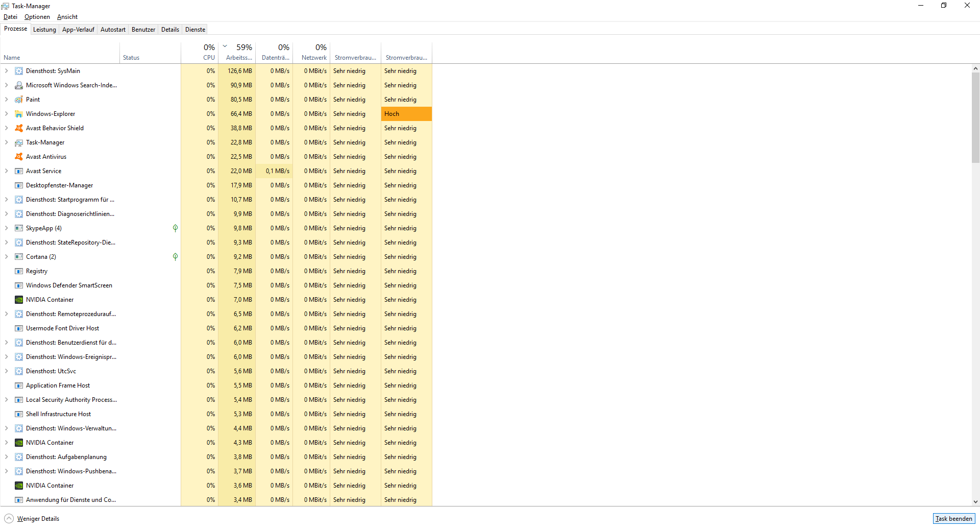
Task: Click the green leaf status icon for Cortana
Action: (x=175, y=257)
